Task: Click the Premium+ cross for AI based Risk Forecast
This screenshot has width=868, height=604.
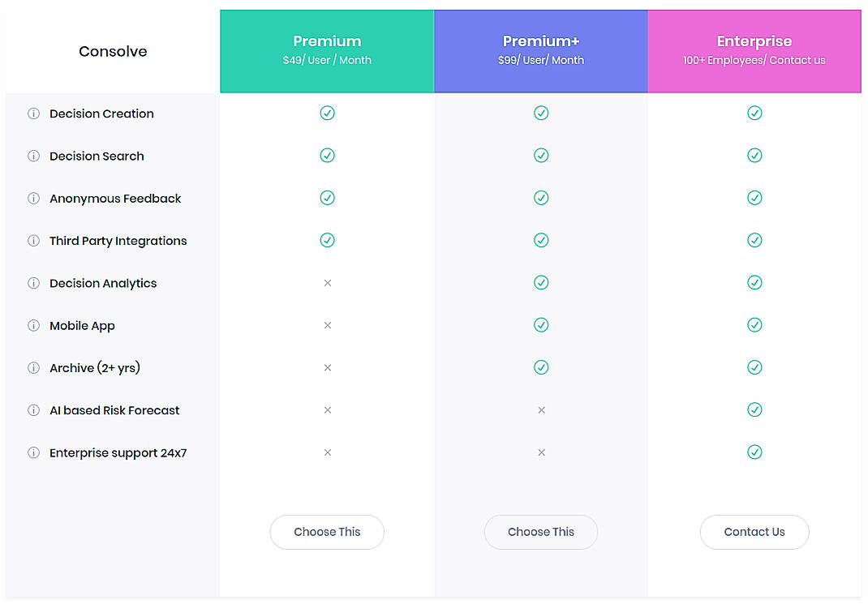Action: click(x=541, y=410)
